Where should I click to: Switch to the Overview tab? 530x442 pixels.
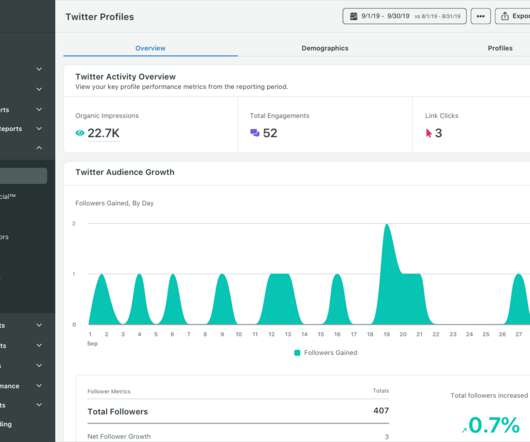(x=150, y=48)
